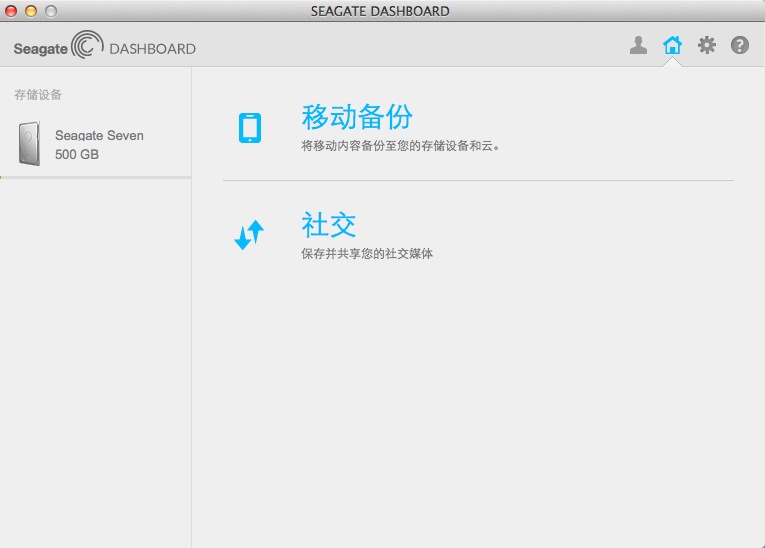This screenshot has width=765, height=548.
Task: Click the DASHBOARD header text
Action: tap(152, 49)
